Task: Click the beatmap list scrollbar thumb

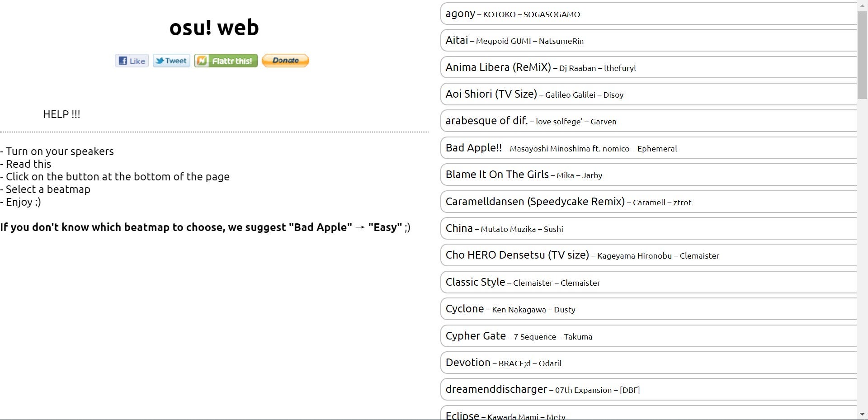Action: pyautogui.click(x=863, y=54)
